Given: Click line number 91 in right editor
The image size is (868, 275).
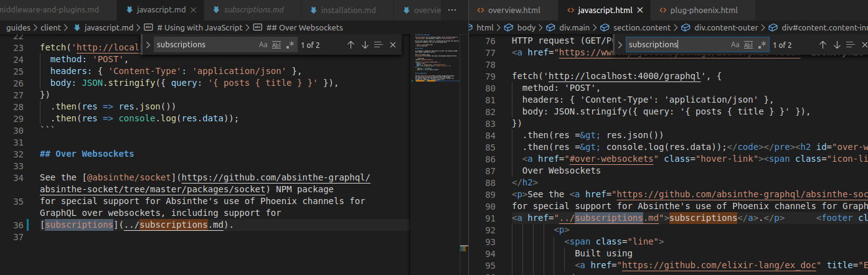Looking at the screenshot, I should (490, 218).
